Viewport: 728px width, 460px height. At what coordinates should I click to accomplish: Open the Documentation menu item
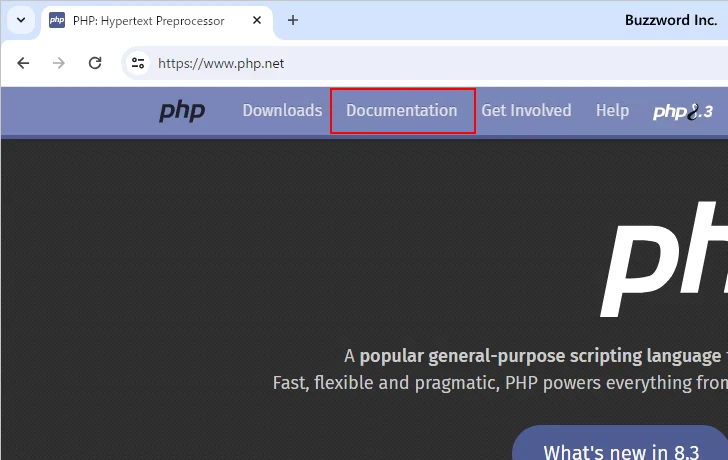click(402, 110)
